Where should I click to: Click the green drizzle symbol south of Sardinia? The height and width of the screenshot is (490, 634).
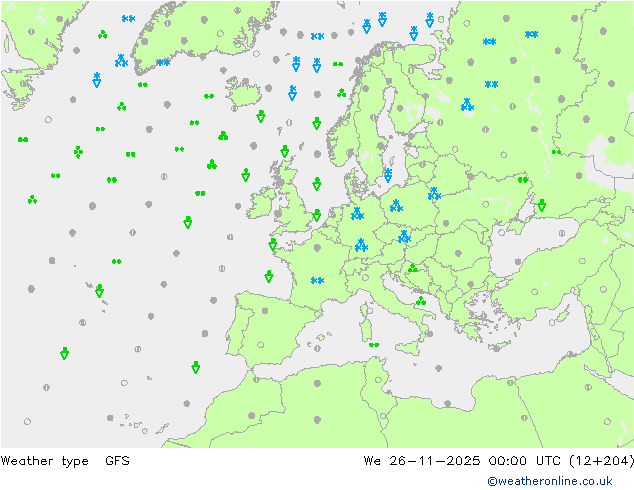pos(374,345)
